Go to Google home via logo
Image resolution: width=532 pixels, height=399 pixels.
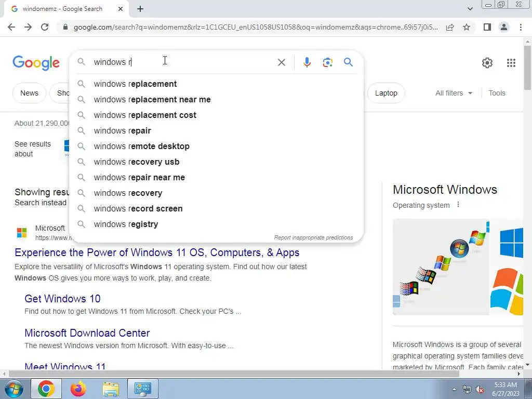[x=36, y=63]
